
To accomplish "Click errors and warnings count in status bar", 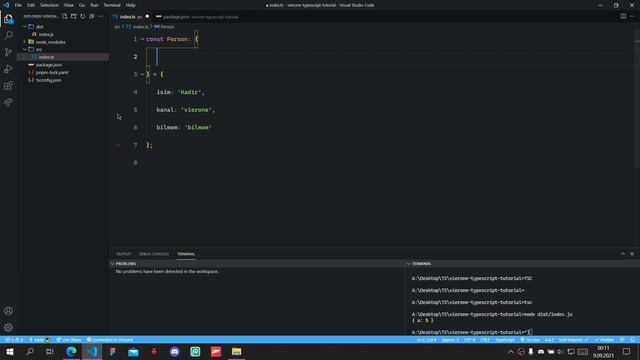I will (14, 340).
